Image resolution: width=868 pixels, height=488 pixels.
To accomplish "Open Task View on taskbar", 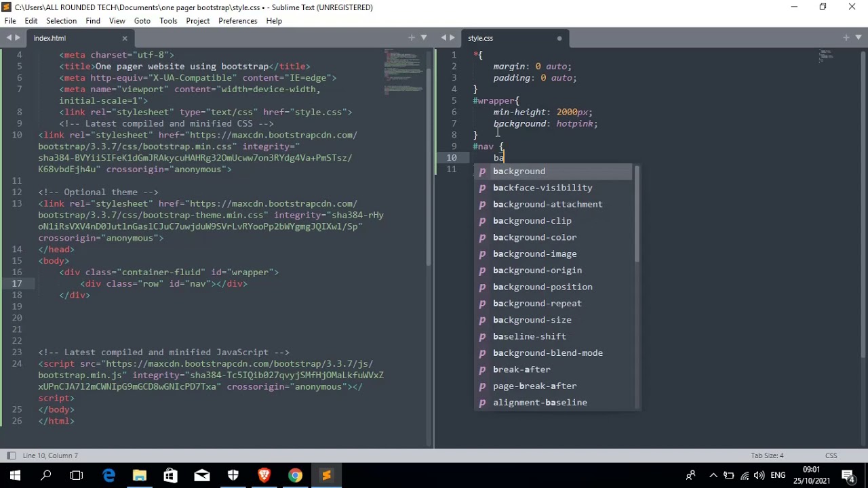I will 77,476.
